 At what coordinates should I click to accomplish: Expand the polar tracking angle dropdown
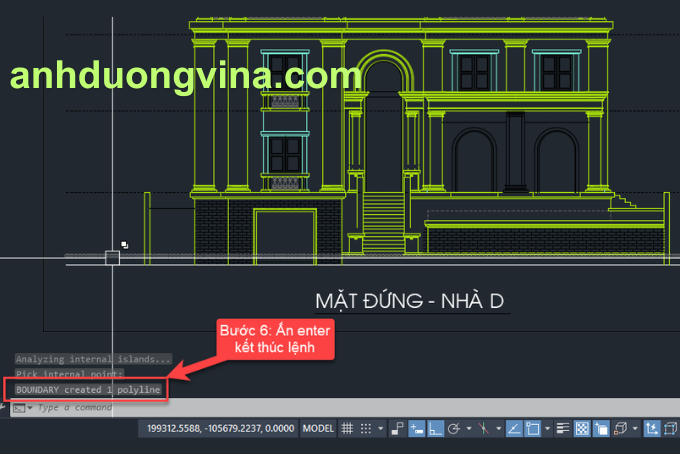(468, 428)
